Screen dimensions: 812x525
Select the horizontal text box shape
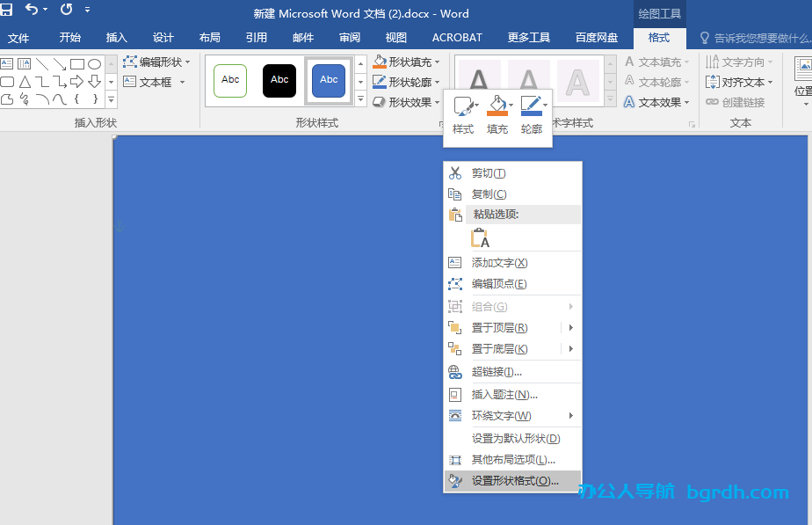point(7,63)
